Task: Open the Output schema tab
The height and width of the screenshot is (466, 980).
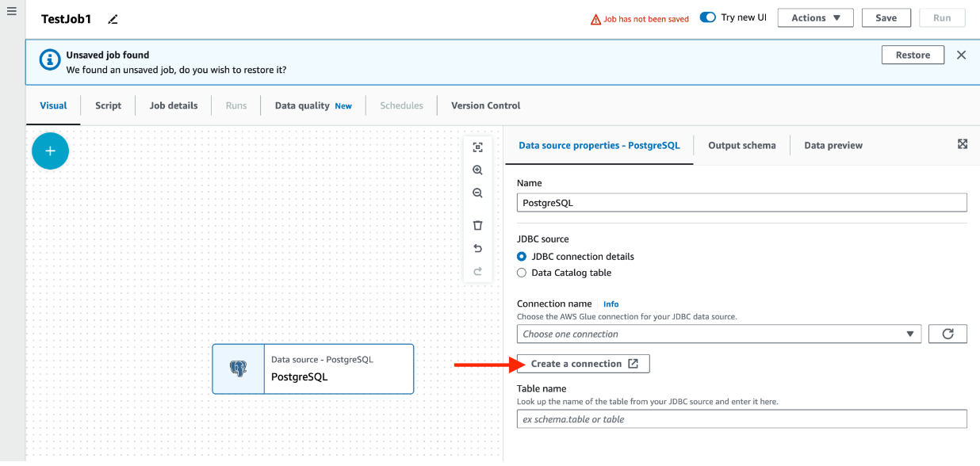Action: [x=741, y=145]
